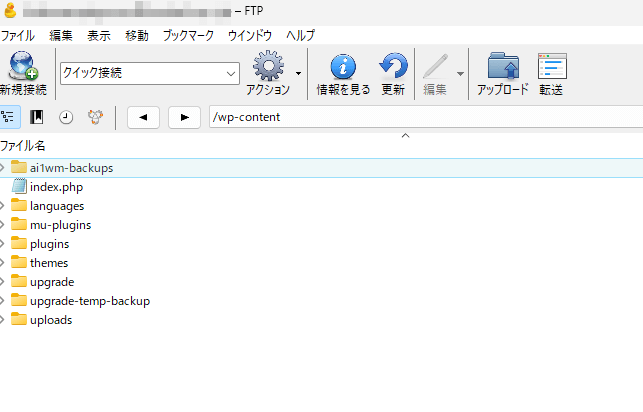Click the Get Info (情報を見る) icon
Screen dimensions: 643x412
pos(343,68)
